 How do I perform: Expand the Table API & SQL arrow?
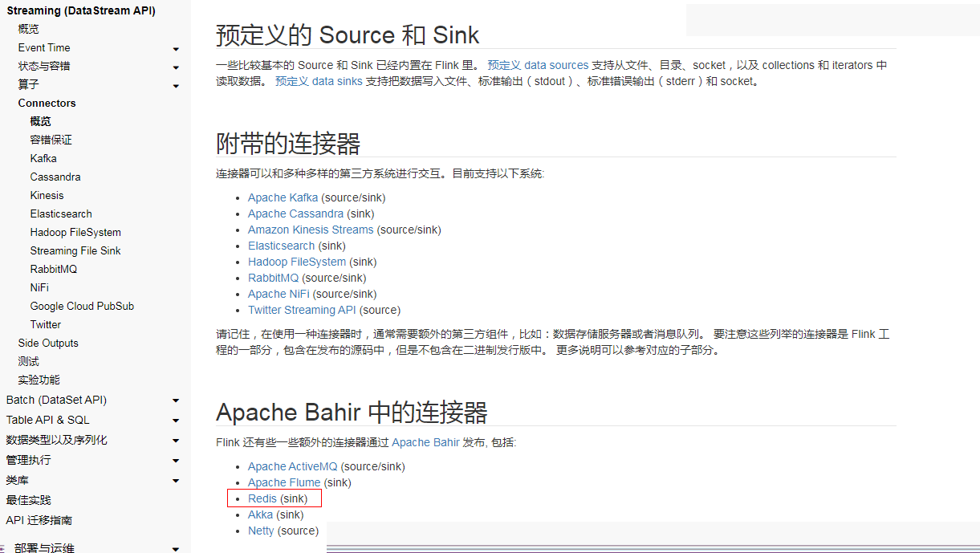pos(176,421)
